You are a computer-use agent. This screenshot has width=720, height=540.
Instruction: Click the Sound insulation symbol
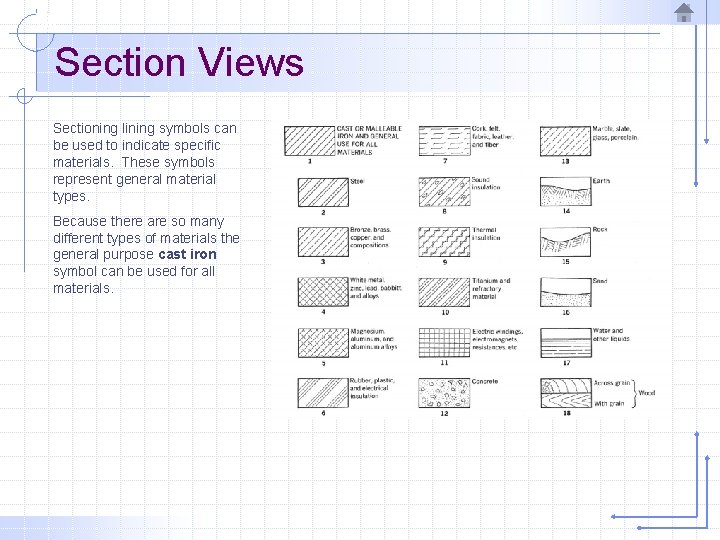[x=444, y=192]
